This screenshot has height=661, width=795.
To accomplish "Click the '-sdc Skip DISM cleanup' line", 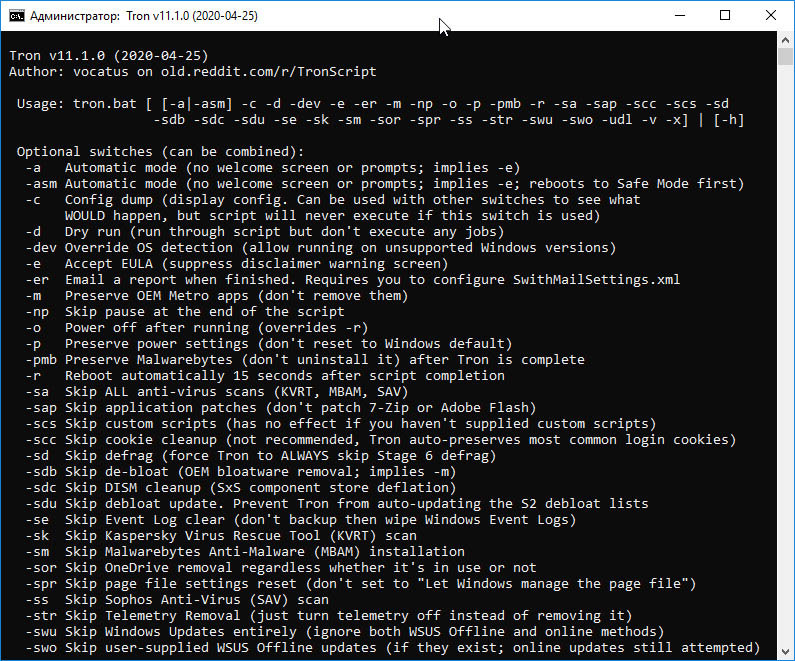I will point(241,488).
